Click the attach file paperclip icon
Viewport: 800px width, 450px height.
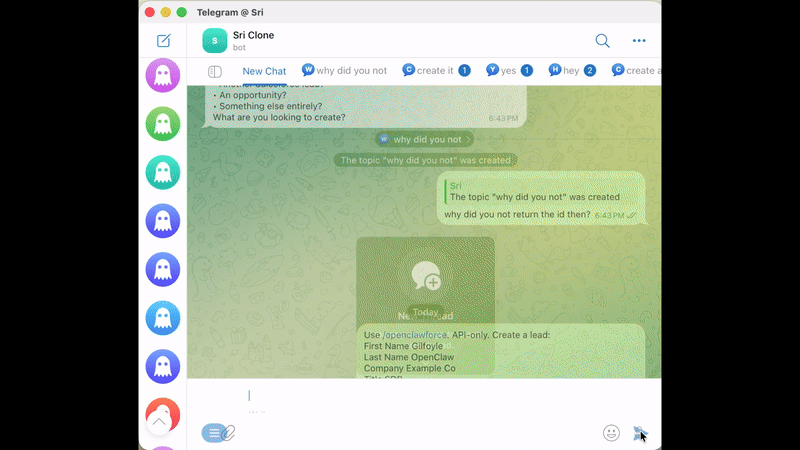pos(229,433)
